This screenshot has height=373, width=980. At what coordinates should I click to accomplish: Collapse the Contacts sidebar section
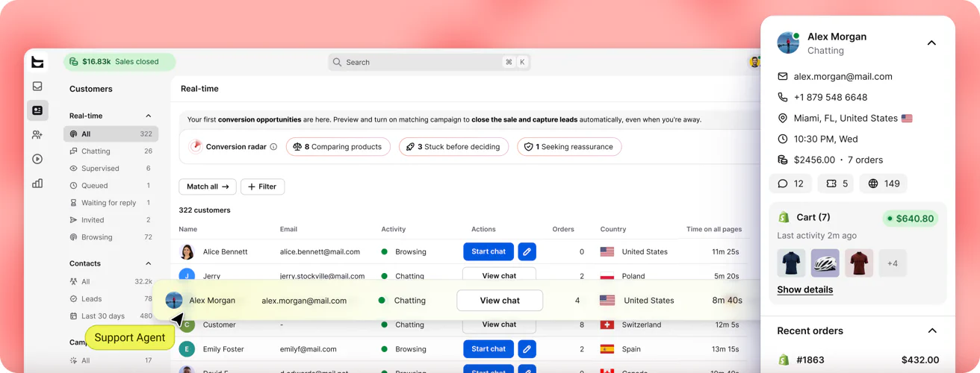(148, 263)
